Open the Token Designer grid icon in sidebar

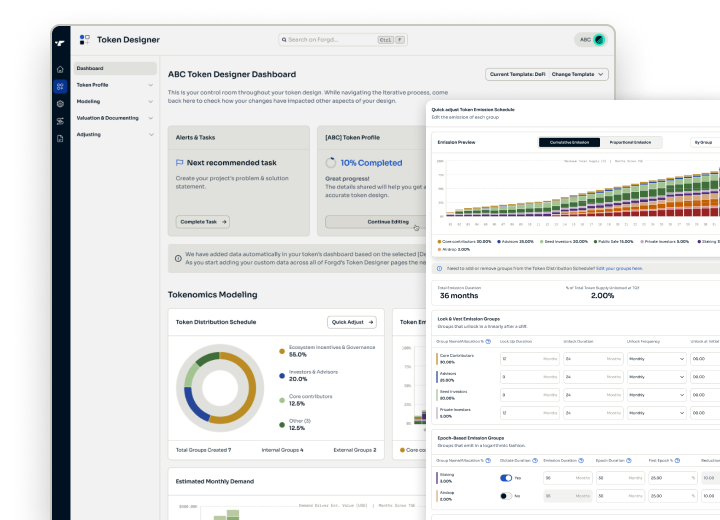click(x=60, y=86)
